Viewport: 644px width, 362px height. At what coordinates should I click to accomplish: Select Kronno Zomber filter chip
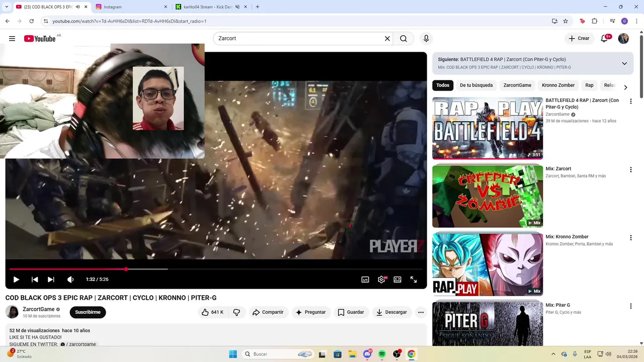(x=558, y=85)
